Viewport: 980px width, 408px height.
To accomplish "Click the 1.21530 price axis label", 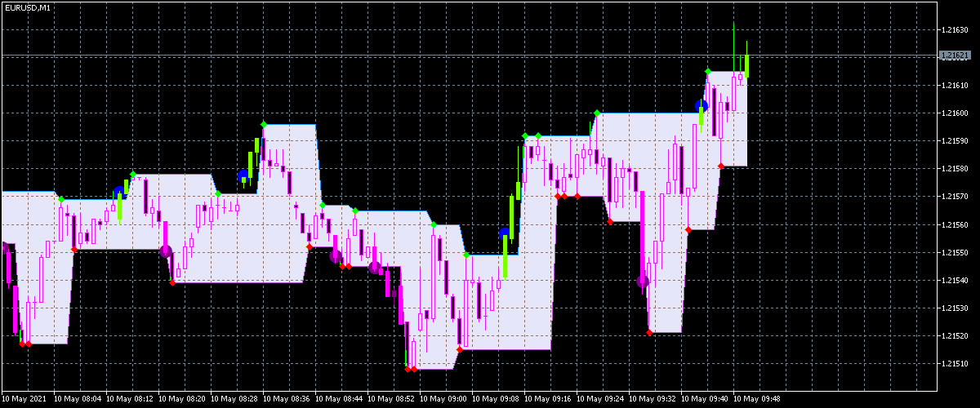I will [x=954, y=308].
